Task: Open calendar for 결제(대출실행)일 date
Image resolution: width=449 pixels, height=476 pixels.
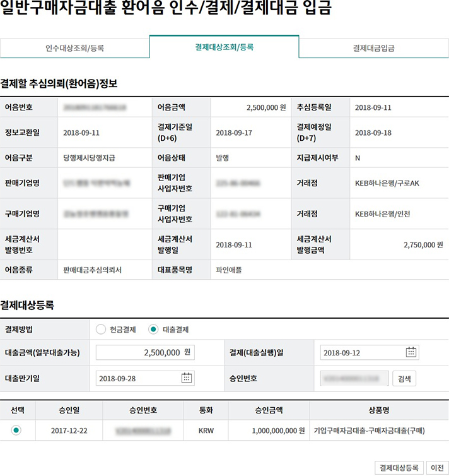Action: coord(411,352)
